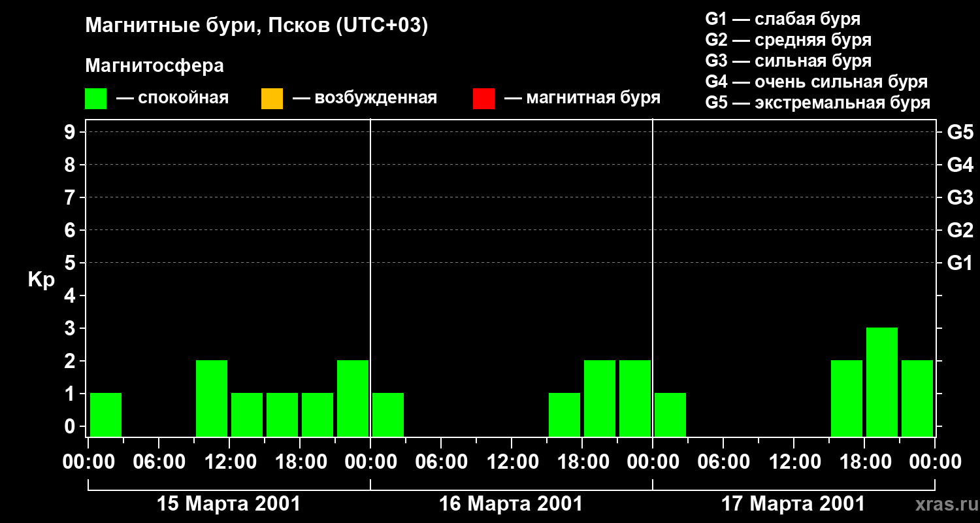This screenshot has height=523, width=980.
Task: Click the 'G2' storm level axis label
Action: [960, 230]
